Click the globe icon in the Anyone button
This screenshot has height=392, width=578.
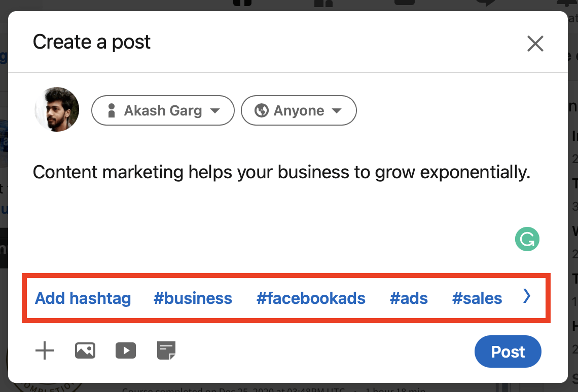pyautogui.click(x=261, y=110)
